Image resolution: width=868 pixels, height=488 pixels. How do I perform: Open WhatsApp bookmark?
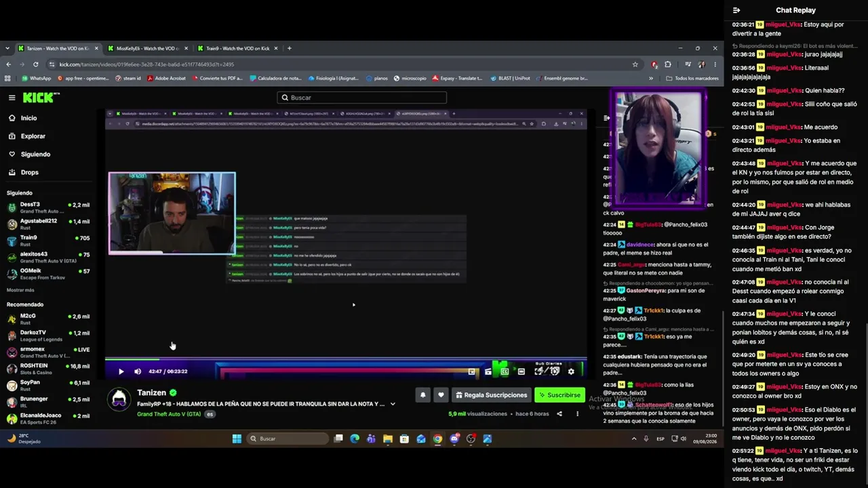pyautogui.click(x=36, y=79)
